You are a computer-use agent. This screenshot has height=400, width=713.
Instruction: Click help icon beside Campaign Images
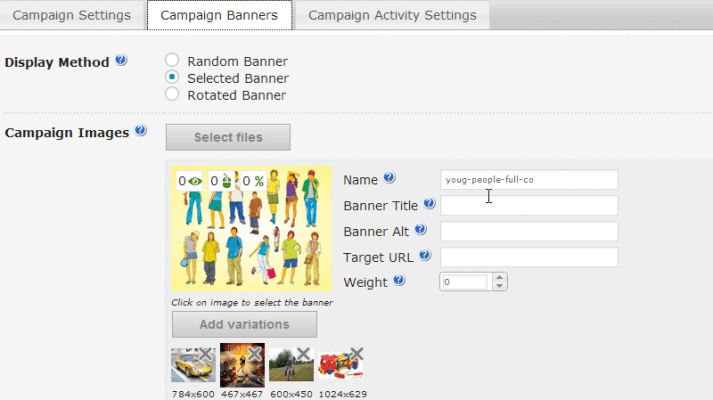(141, 131)
